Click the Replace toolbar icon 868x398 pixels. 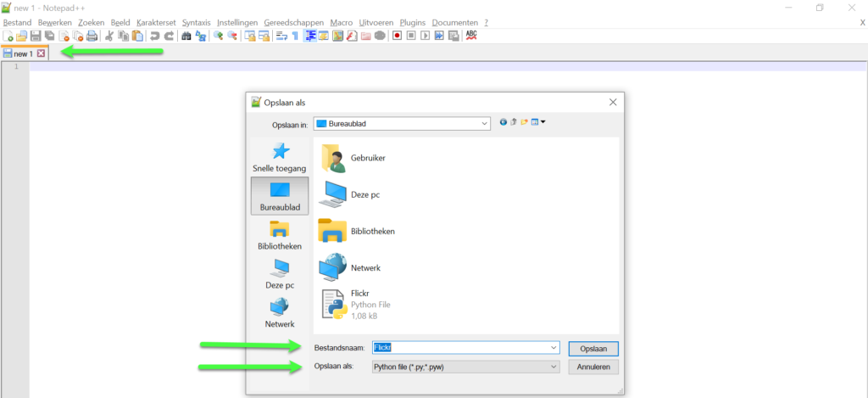tap(200, 36)
